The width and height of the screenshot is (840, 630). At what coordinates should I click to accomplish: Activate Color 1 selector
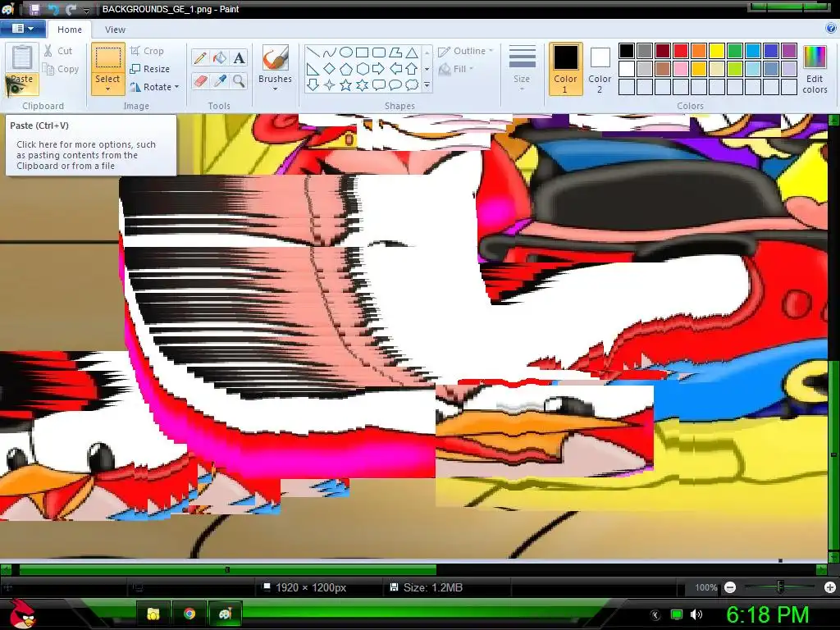coord(565,69)
